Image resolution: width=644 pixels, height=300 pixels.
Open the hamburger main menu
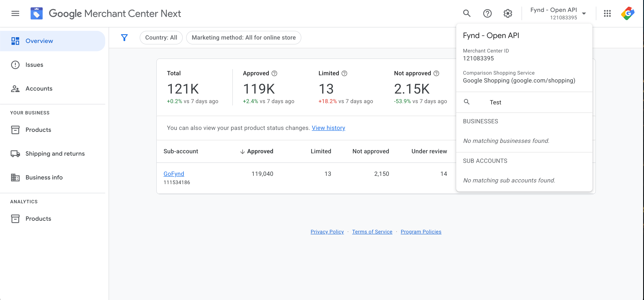pos(15,13)
